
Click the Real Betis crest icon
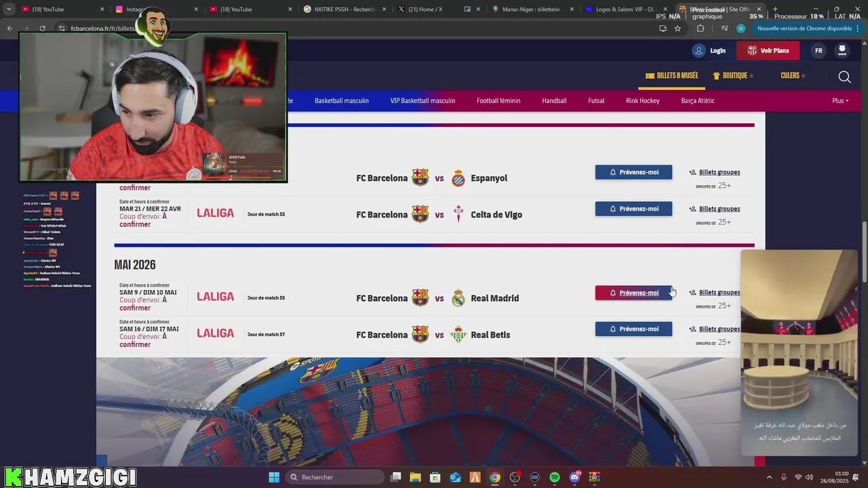coord(458,335)
